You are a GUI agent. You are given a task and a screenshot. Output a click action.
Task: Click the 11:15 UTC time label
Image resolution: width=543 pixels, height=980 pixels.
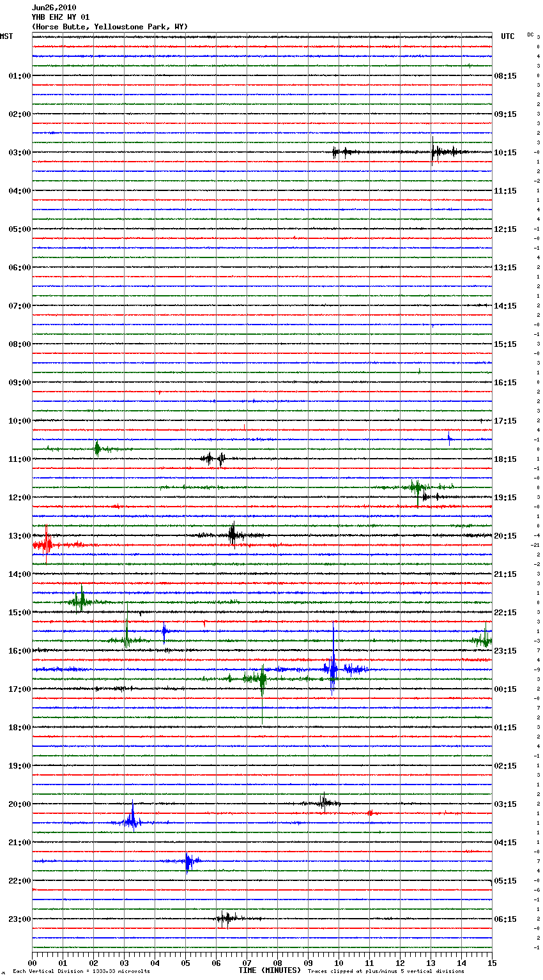pos(505,191)
